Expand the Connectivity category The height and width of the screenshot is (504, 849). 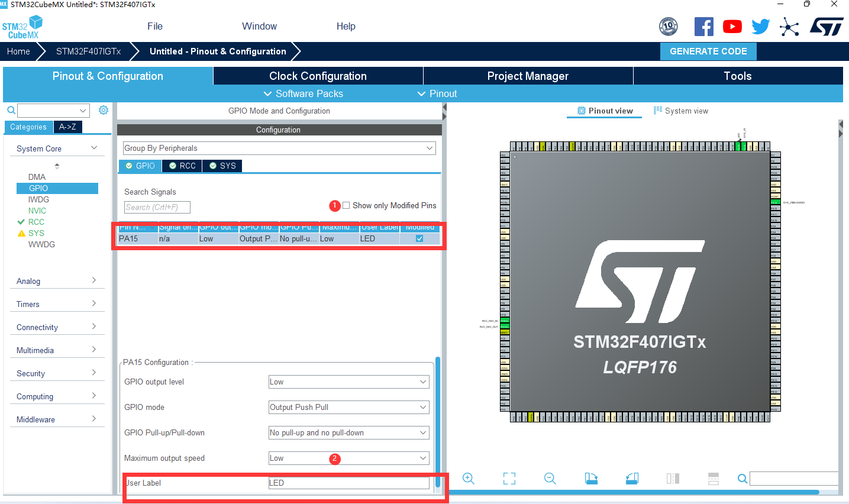point(57,327)
